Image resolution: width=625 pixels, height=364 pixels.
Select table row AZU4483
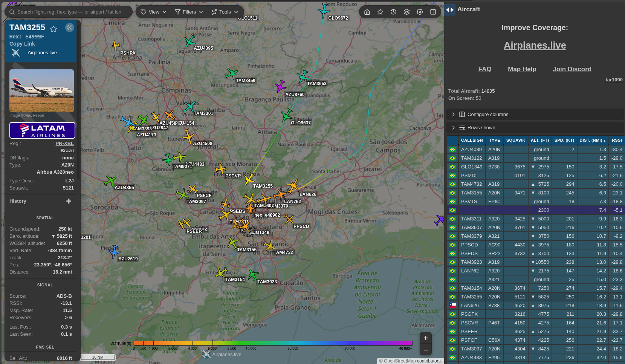(535, 358)
